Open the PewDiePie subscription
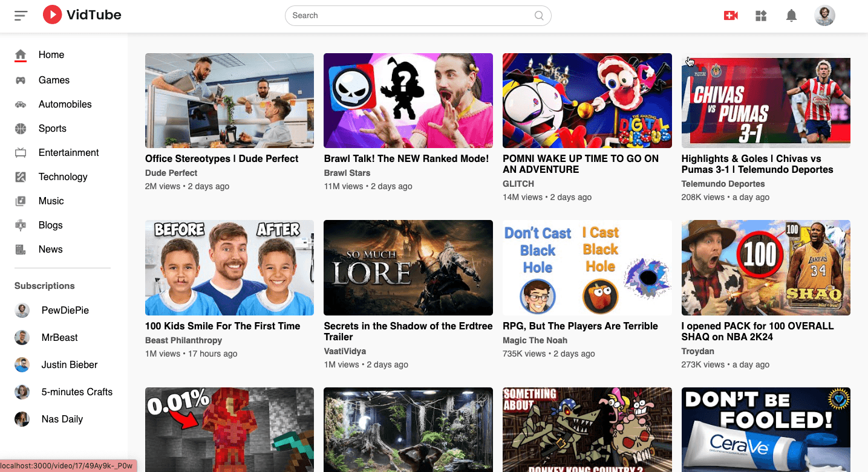The image size is (868, 472). coord(65,311)
